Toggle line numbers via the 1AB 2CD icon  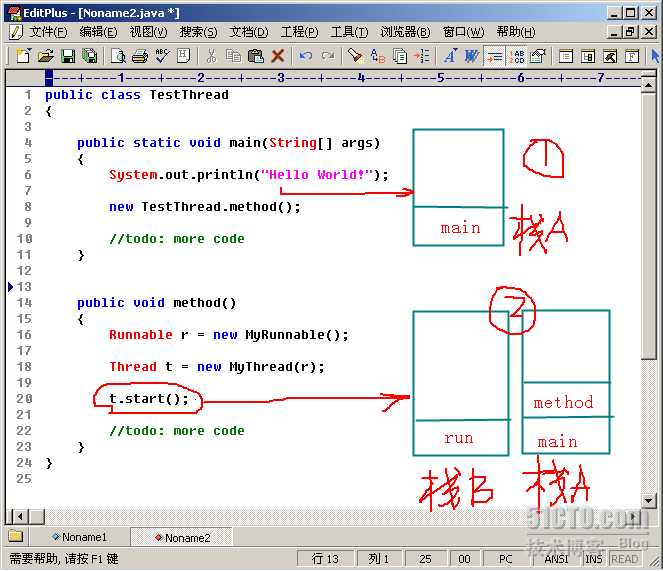click(x=516, y=56)
